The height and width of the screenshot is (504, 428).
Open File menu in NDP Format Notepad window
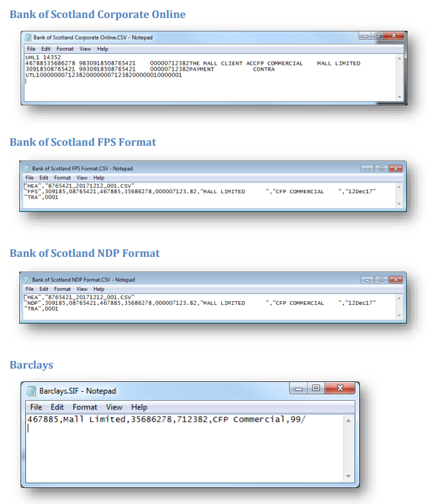click(x=30, y=289)
